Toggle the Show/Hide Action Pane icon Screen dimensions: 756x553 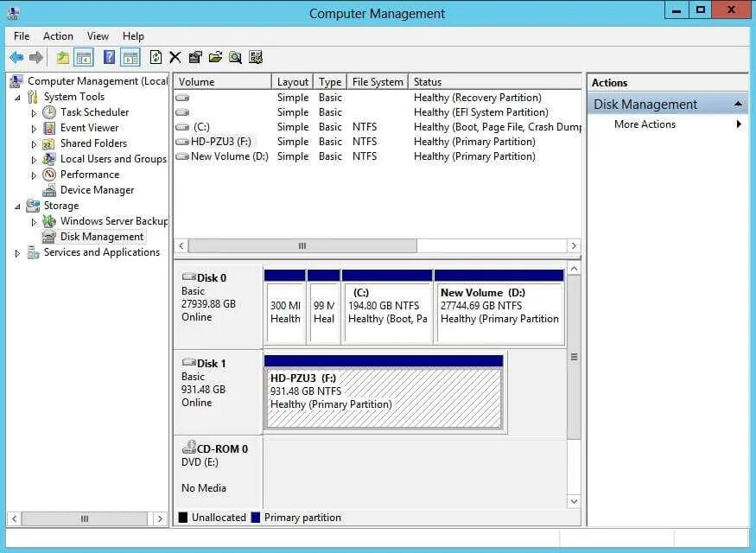coord(130,57)
